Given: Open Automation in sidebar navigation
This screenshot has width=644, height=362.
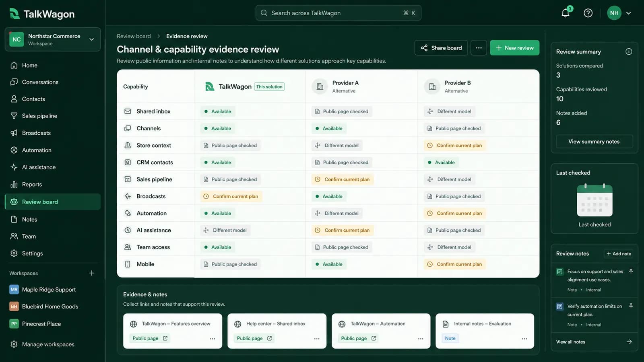Looking at the screenshot, I should click(53, 150).
